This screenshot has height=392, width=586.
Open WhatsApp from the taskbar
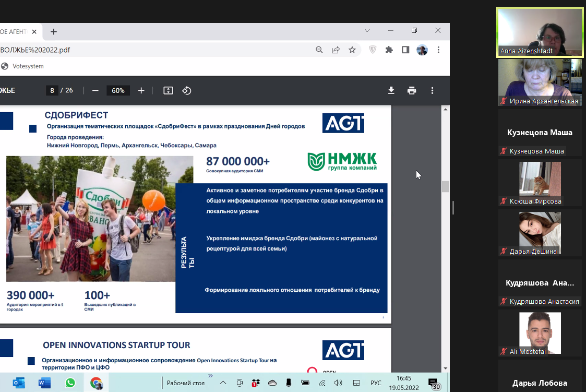(x=70, y=383)
